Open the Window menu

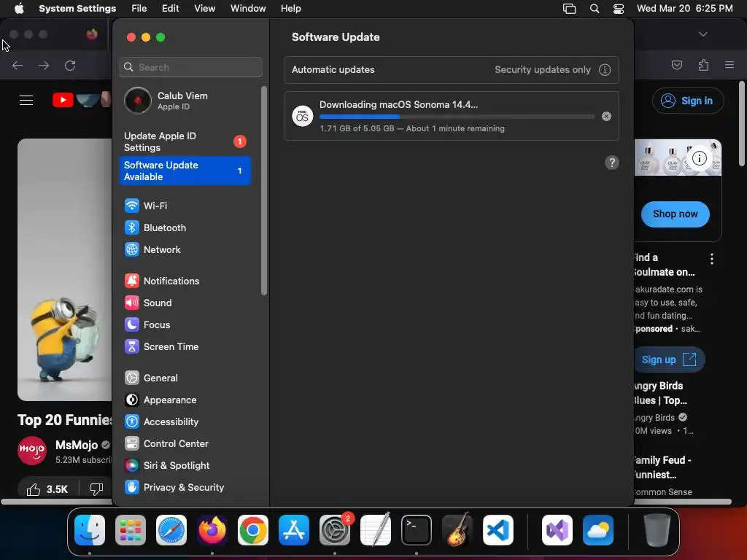[248, 9]
